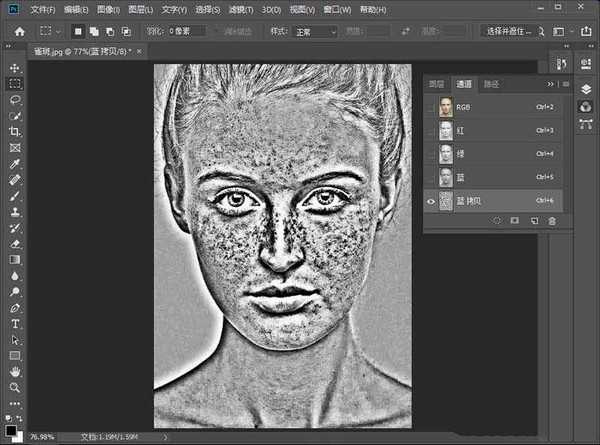Screen dimensions: 600x445
Task: Hide the 蓝 拷贝 channel eye icon
Action: point(431,200)
